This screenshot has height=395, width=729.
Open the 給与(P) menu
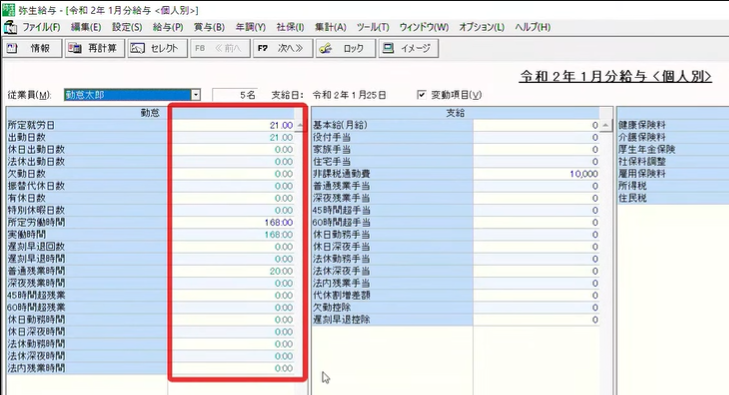point(168,27)
